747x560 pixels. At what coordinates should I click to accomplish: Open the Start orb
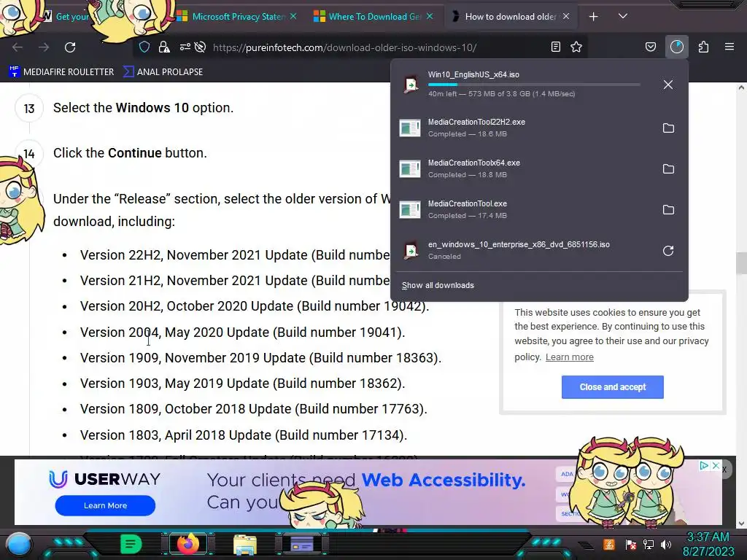(x=19, y=544)
